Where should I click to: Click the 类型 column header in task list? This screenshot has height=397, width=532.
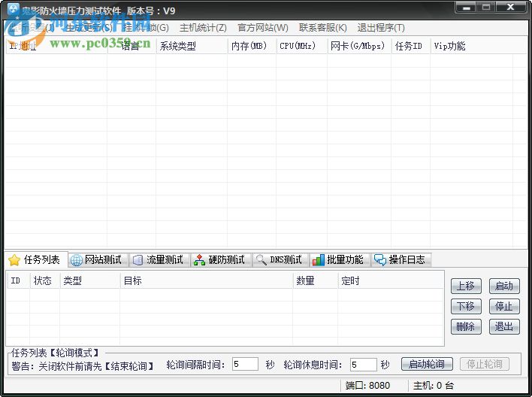click(90, 281)
